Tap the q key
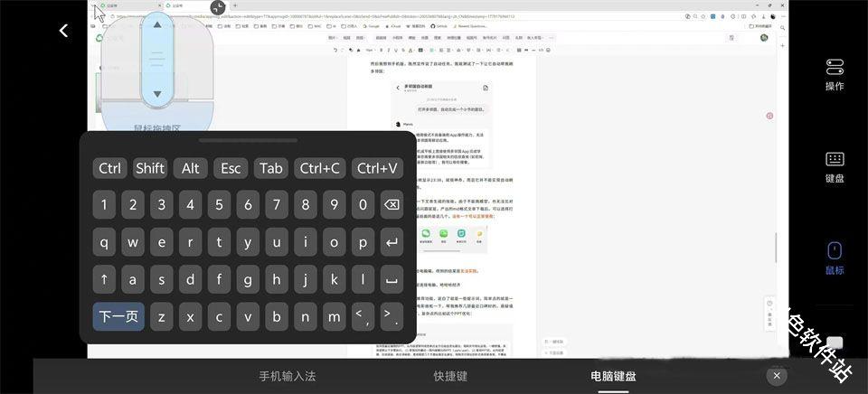Viewport: 868px width, 394px height. (x=103, y=242)
